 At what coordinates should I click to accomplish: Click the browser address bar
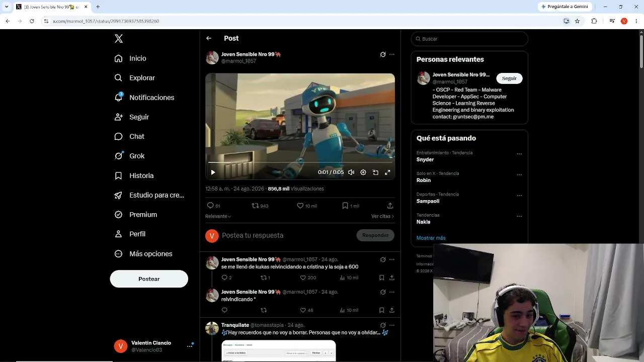tap(302, 21)
